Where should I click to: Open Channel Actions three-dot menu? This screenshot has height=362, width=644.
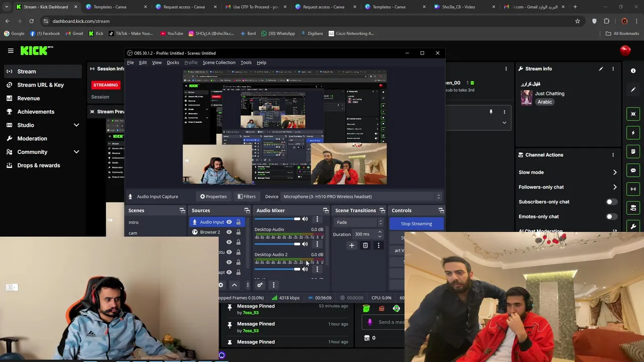(x=613, y=155)
